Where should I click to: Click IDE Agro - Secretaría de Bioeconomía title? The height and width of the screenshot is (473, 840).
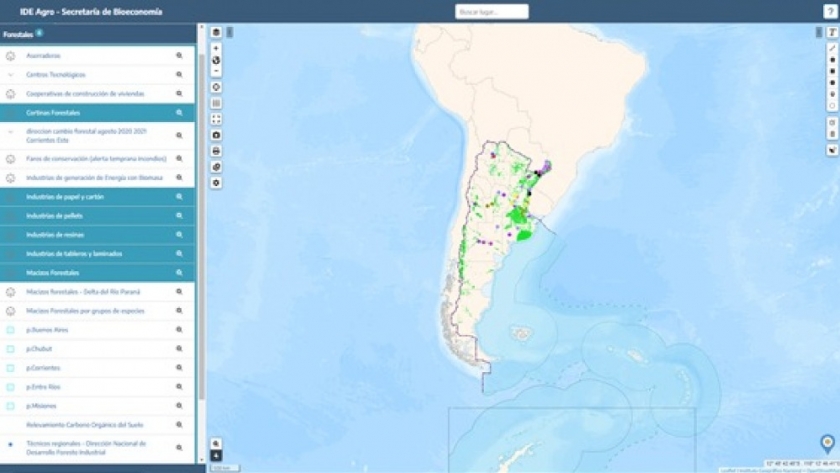(91, 12)
